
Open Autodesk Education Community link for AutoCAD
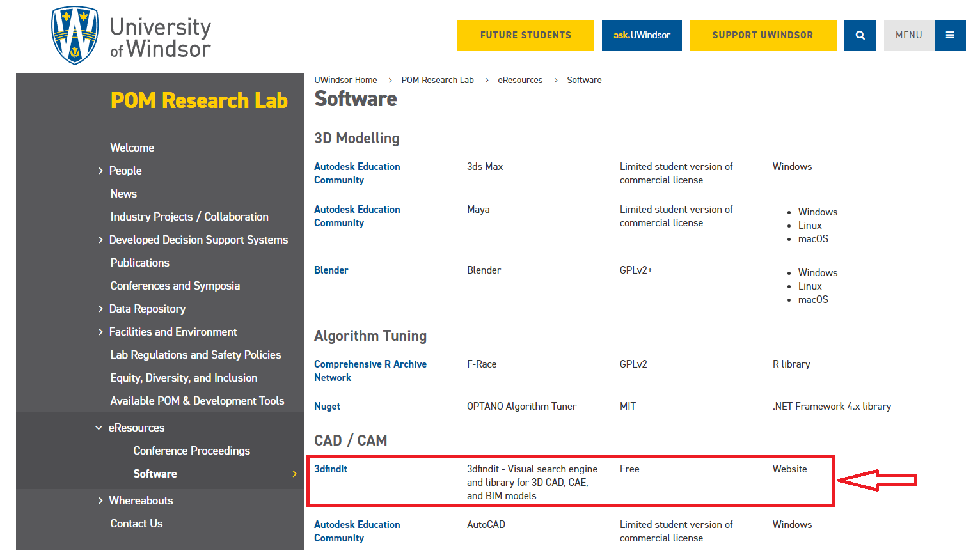(357, 531)
